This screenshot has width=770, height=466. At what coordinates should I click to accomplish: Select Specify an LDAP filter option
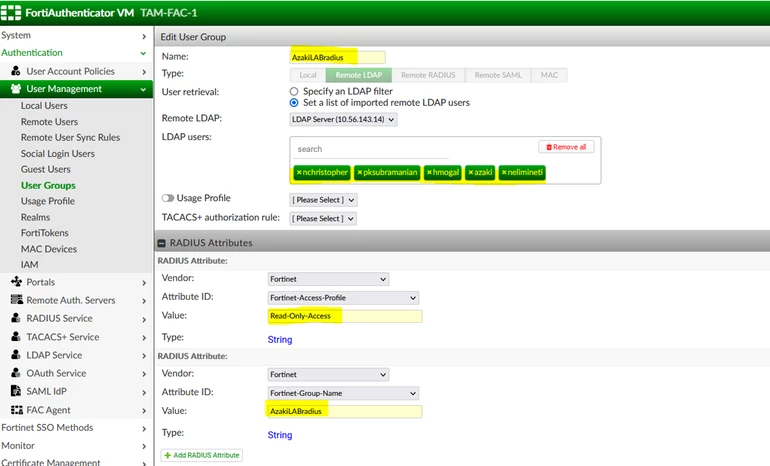[294, 91]
